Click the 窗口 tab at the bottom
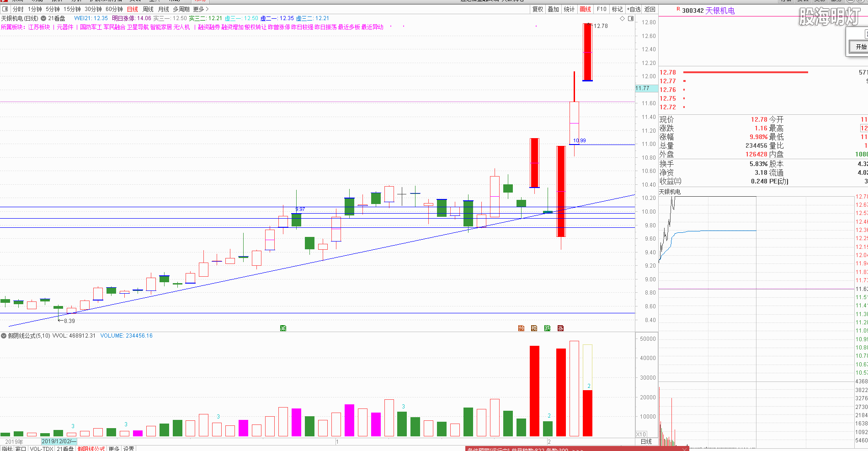The height and width of the screenshot is (451, 868). [x=21, y=449]
